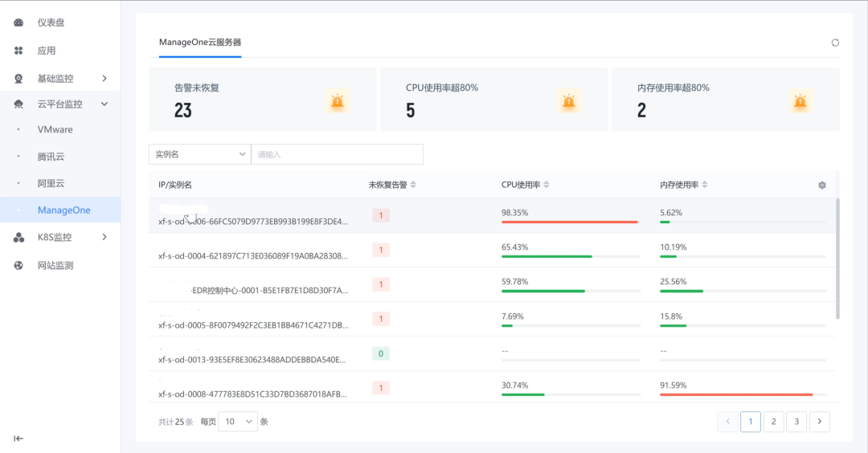Click the 基础监控 monitor icon
868x453 pixels.
18,79
